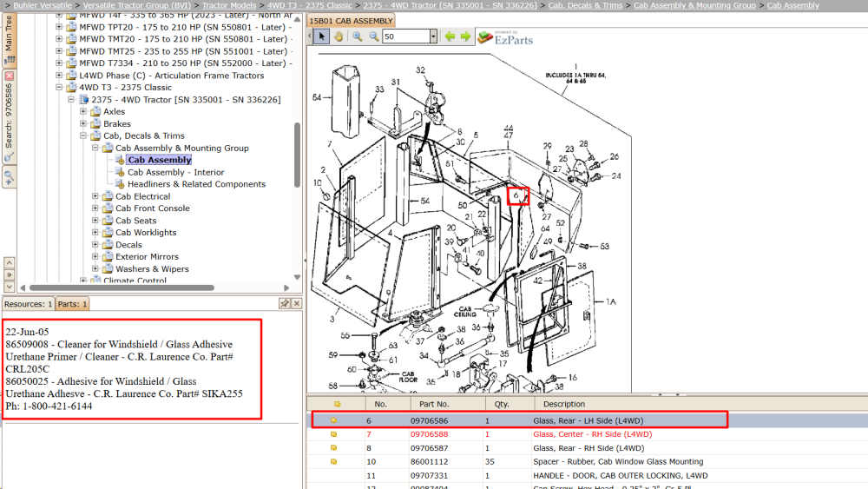868x489 pixels.
Task: Click the down arrow sidebar button
Action: coord(9,287)
